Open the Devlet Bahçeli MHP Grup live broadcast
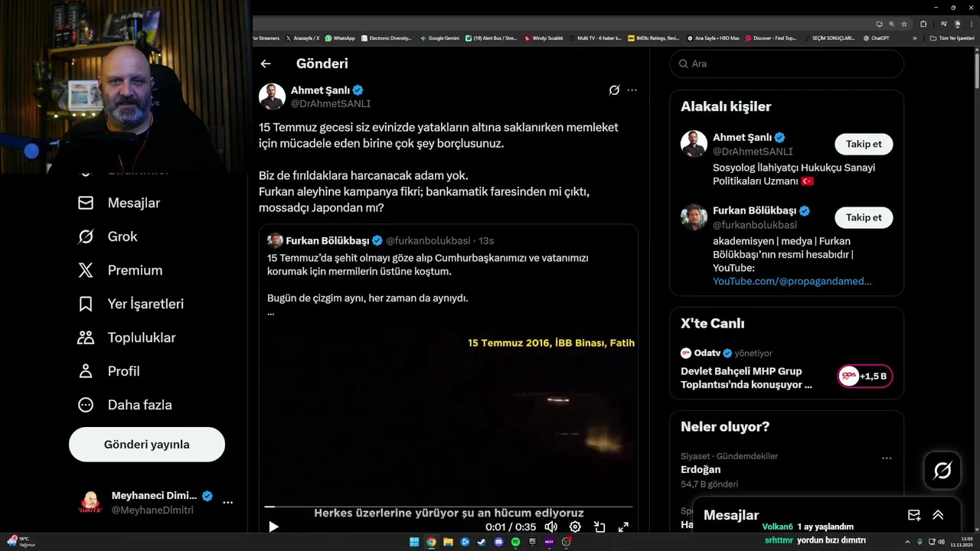The height and width of the screenshot is (551, 980). point(746,378)
